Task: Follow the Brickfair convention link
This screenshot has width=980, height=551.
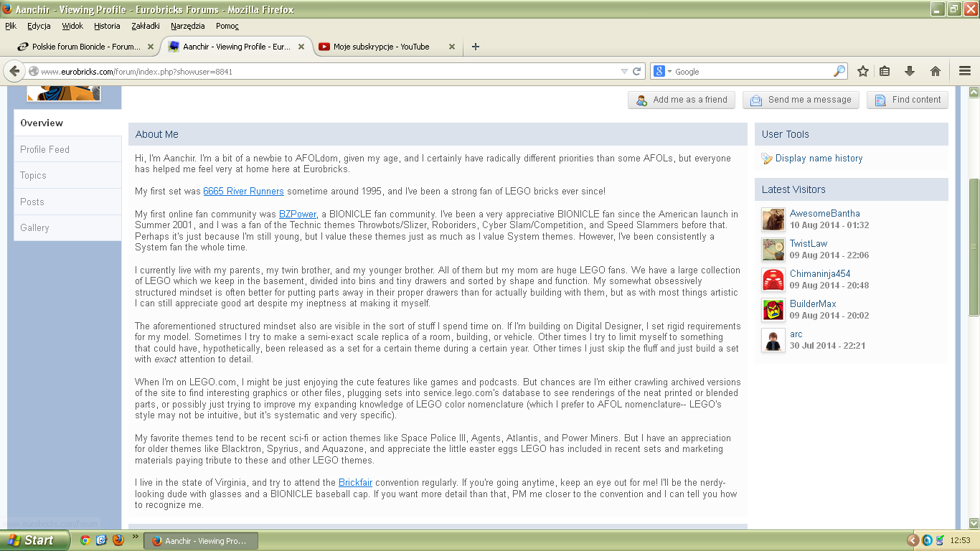Action: 355,483
